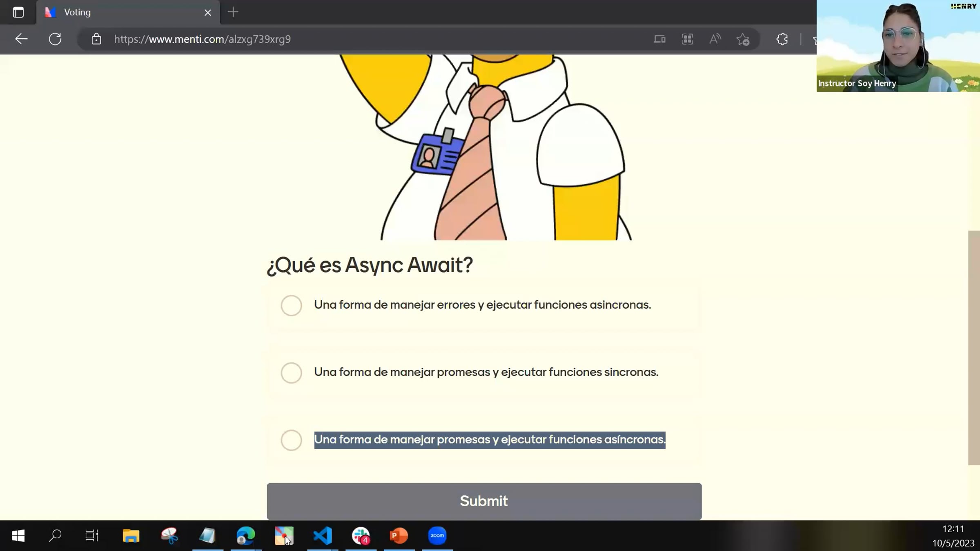Click the apps grid icon in address bar
Viewport: 980px width, 551px height.
[687, 39]
